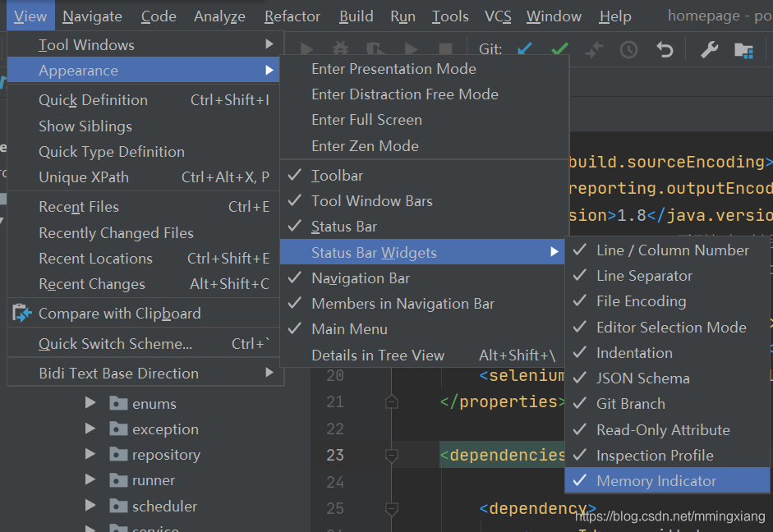Expand the runner tree node arrow
The height and width of the screenshot is (532, 773).
90,479
